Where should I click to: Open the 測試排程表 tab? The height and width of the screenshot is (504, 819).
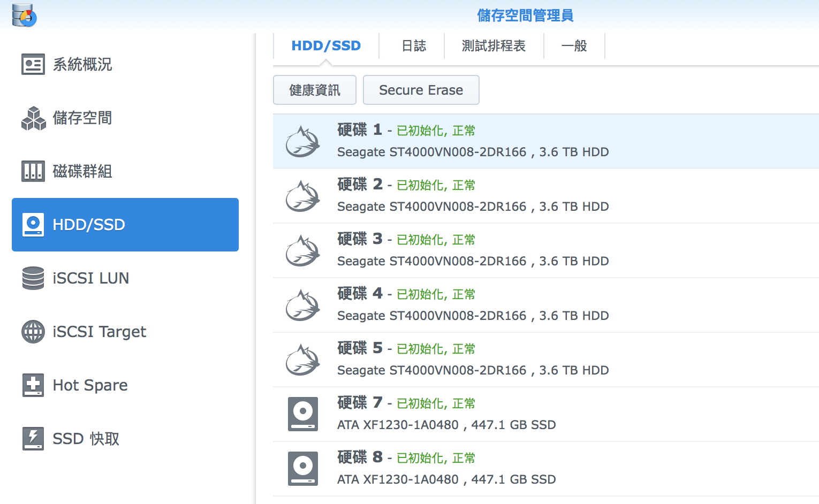(x=494, y=46)
